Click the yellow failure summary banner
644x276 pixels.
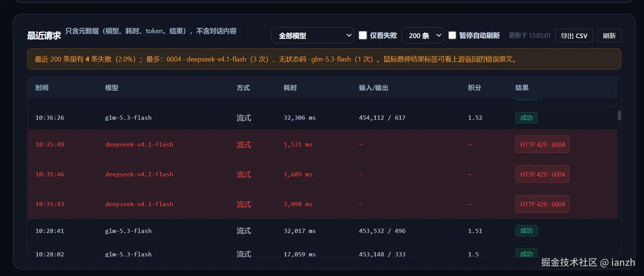(324, 59)
